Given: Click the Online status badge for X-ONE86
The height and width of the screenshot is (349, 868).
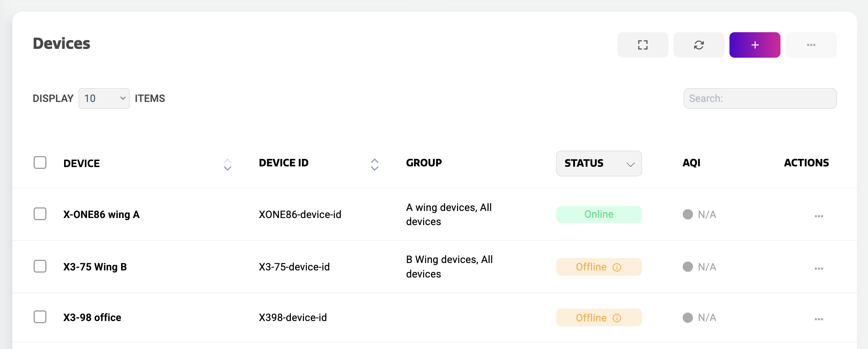Looking at the screenshot, I should coord(598,214).
